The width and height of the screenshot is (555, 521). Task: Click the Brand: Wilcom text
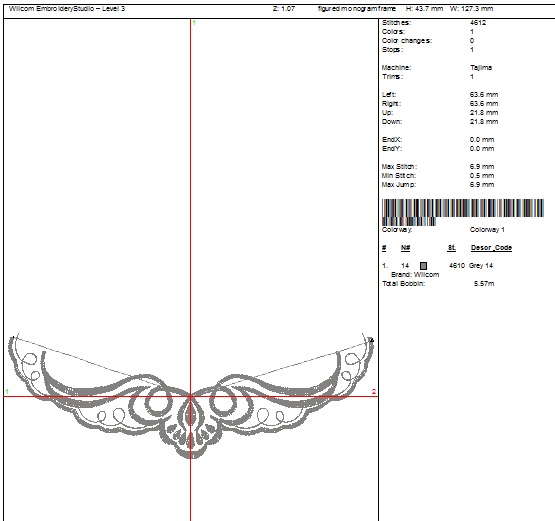coord(415,275)
